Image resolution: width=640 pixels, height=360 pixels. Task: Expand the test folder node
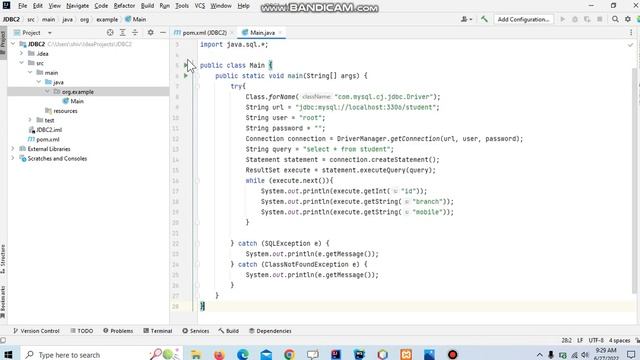(30, 120)
